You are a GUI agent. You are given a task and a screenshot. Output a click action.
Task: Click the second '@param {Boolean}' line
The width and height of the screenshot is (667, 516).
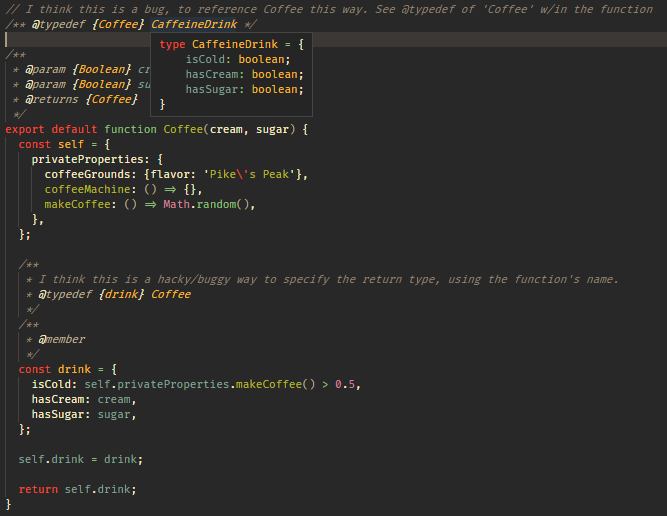81,84
